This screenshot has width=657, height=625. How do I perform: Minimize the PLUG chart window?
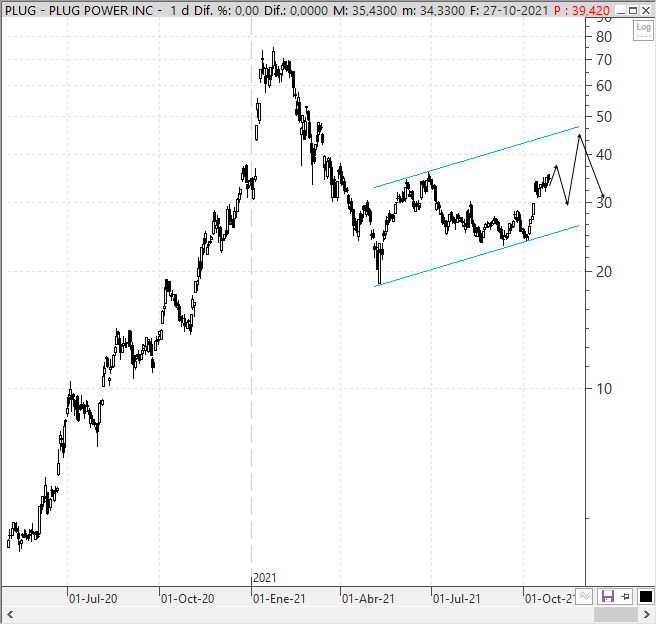click(621, 10)
